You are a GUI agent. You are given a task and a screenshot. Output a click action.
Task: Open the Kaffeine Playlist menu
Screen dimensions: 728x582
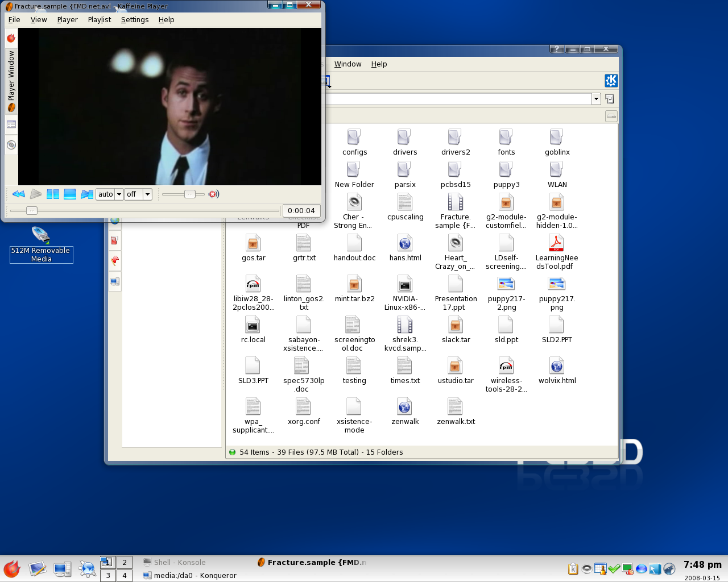point(100,19)
